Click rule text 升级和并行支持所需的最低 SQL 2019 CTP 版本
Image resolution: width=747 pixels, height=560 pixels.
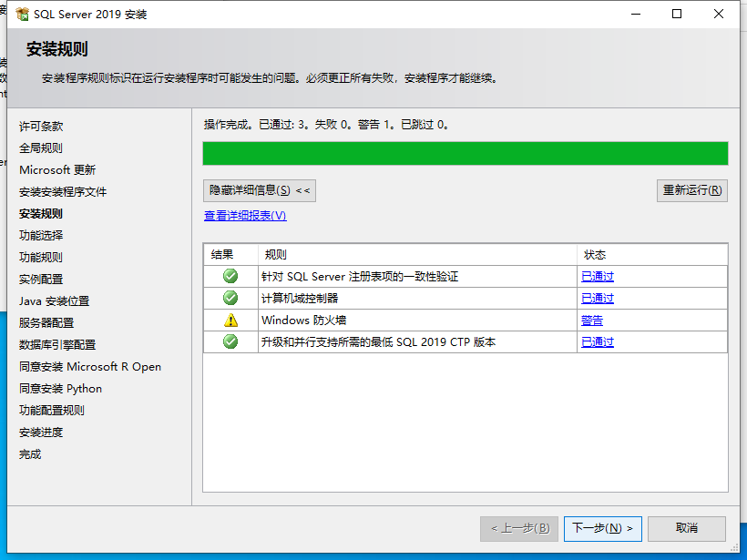pyautogui.click(x=379, y=342)
